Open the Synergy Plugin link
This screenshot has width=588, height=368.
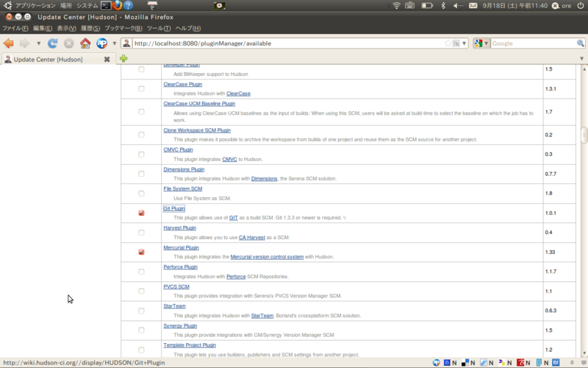180,325
